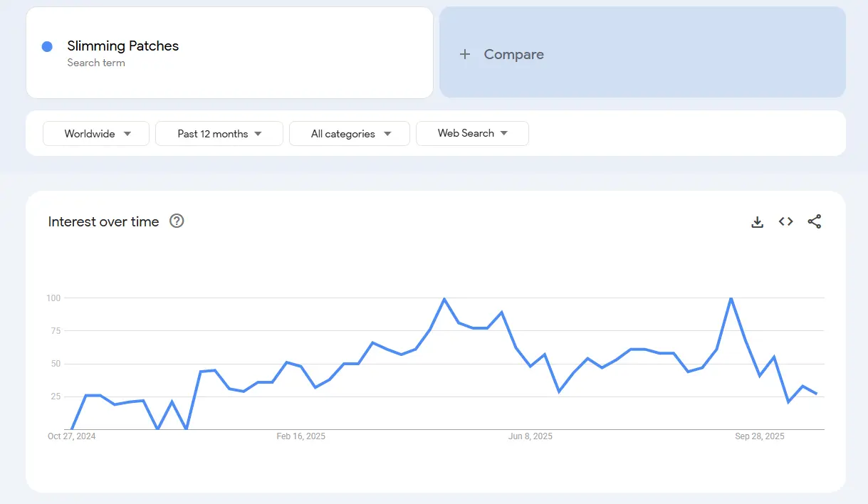Image resolution: width=868 pixels, height=504 pixels.
Task: Add a comparison term via Compare
Action: [513, 54]
